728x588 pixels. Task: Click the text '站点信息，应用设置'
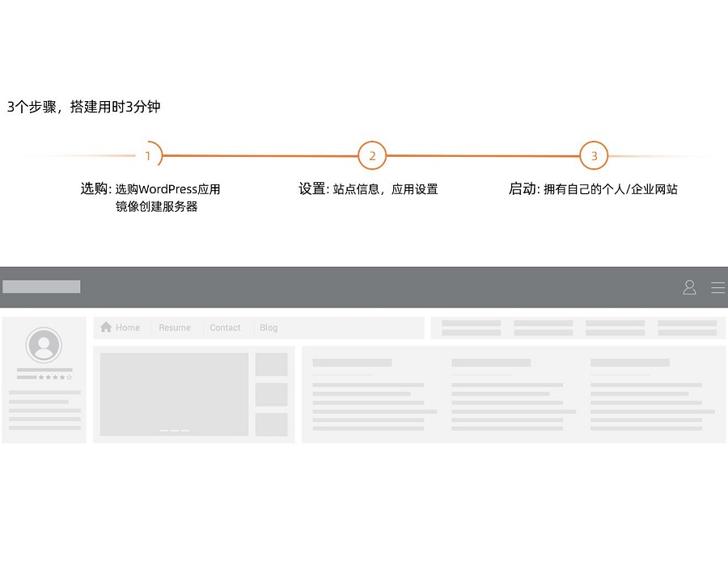click(x=385, y=189)
